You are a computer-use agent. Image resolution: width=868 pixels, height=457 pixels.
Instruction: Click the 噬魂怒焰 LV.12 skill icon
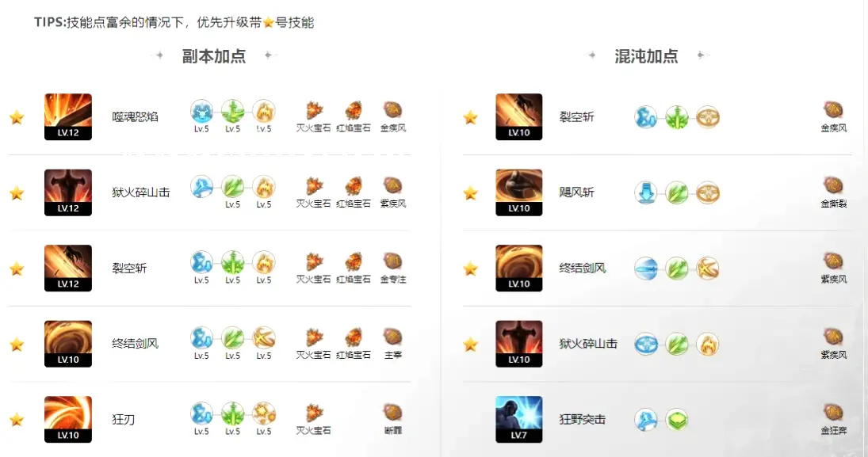click(x=68, y=116)
